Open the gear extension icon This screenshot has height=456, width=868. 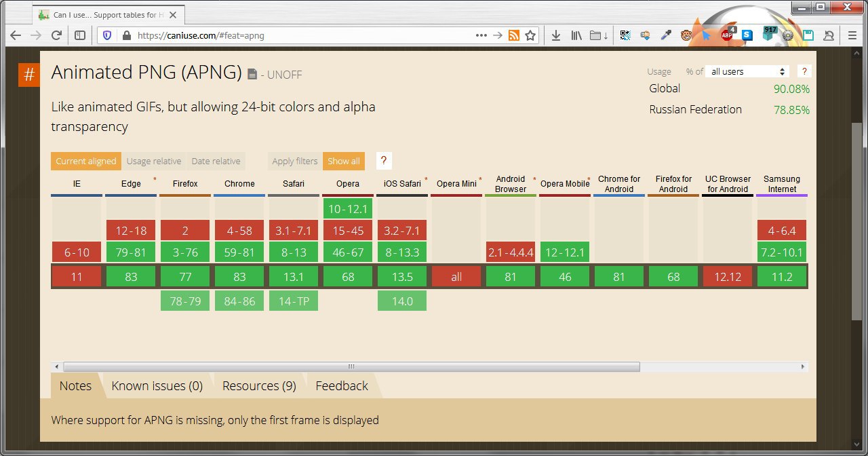point(788,35)
